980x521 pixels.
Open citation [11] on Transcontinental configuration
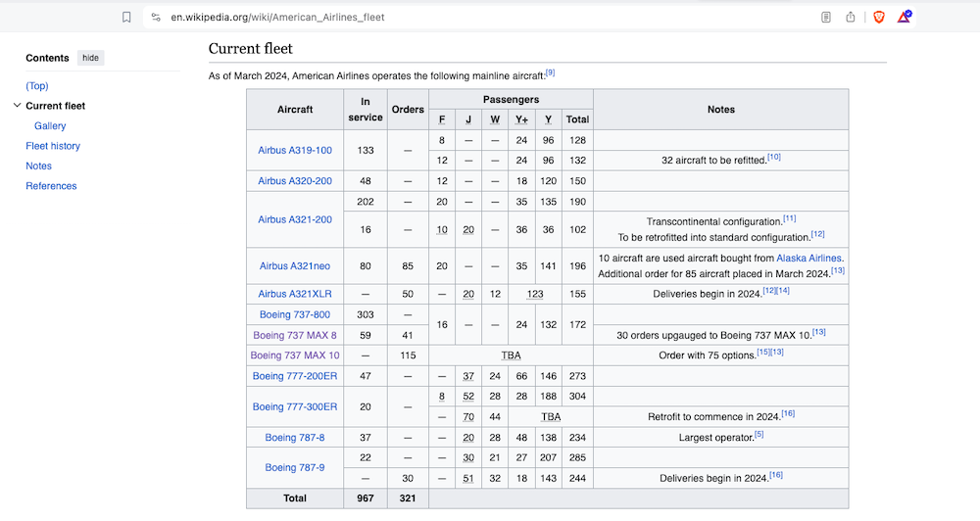click(x=789, y=218)
